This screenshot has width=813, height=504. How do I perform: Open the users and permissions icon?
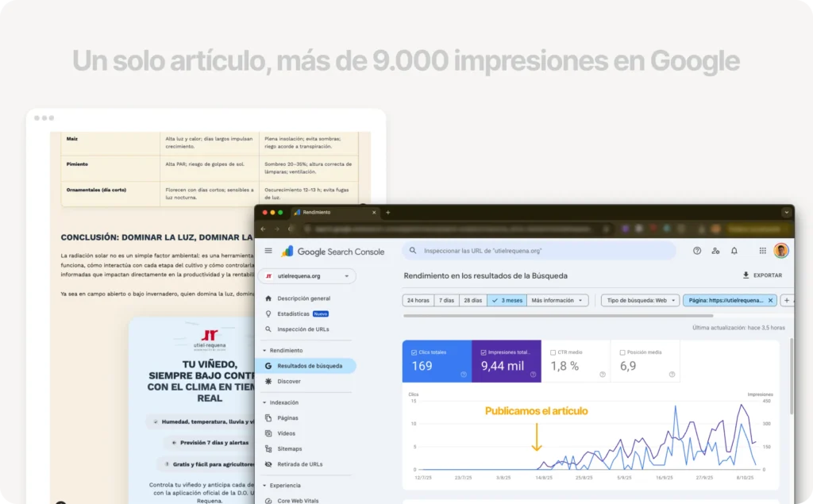pos(715,251)
